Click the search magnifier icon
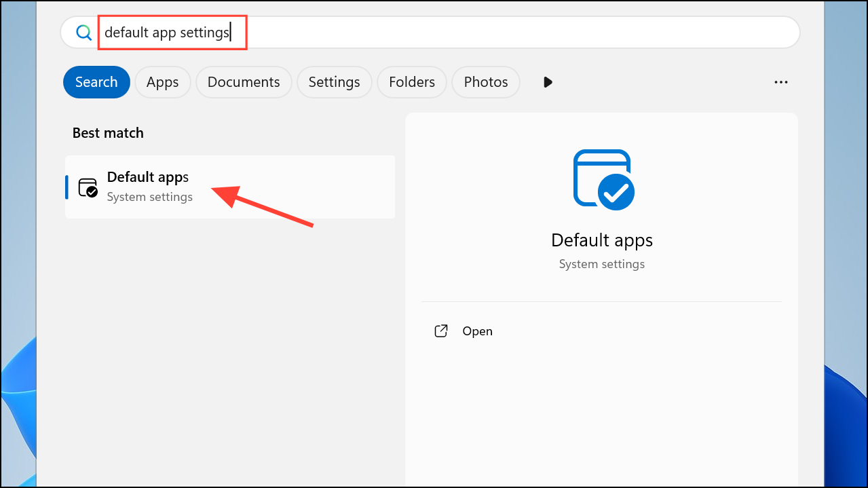This screenshot has width=868, height=488. pos(83,33)
